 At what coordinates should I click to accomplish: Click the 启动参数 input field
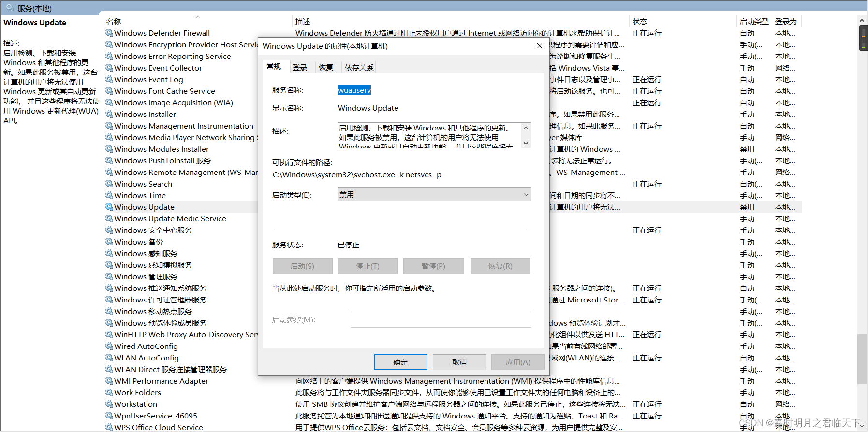point(441,319)
